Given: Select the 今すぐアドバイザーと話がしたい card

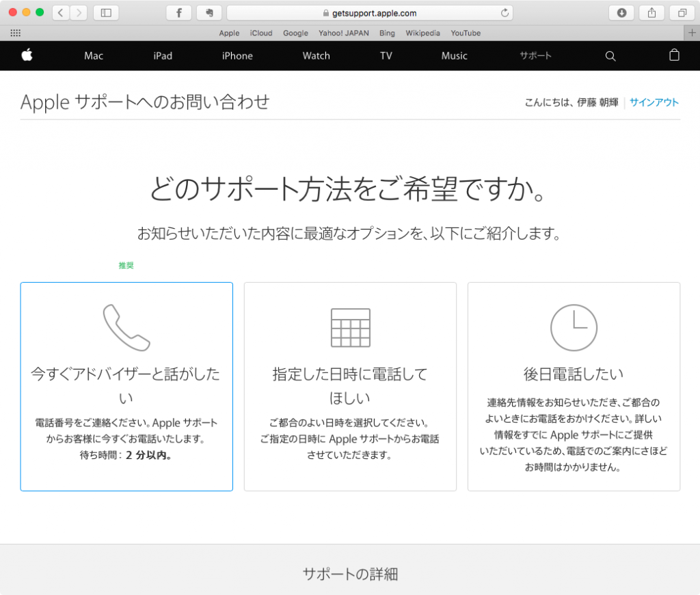Looking at the screenshot, I should (126, 387).
